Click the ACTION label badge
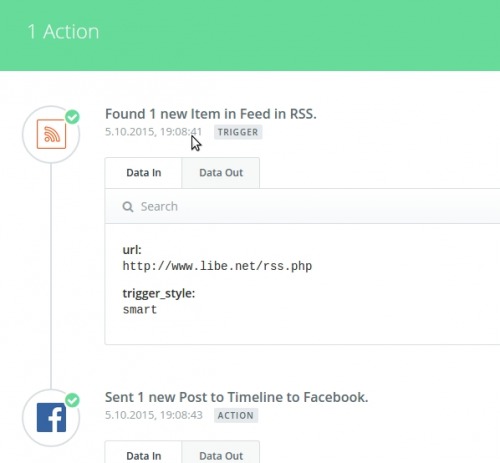Viewport: 500px width, 463px height. (236, 415)
